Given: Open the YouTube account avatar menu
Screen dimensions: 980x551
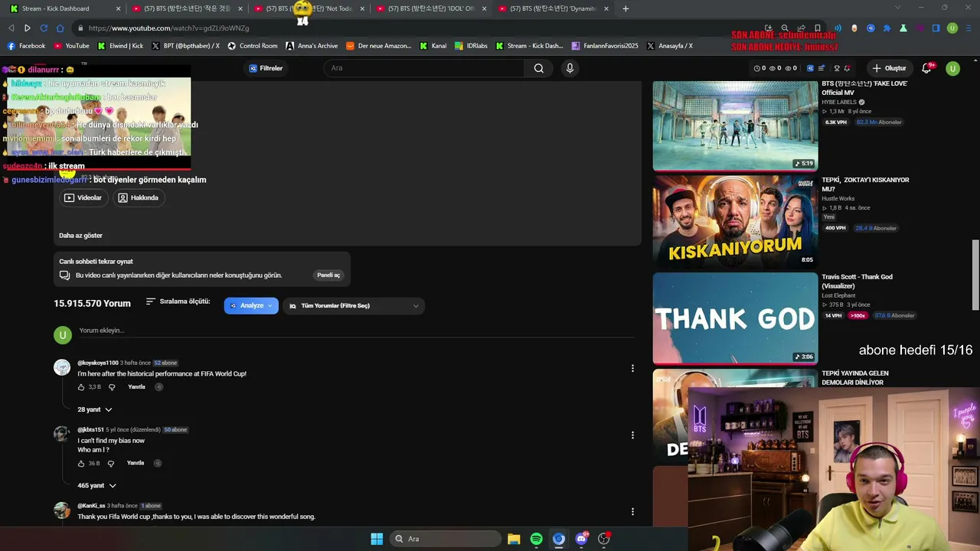Looking at the screenshot, I should click(x=952, y=68).
